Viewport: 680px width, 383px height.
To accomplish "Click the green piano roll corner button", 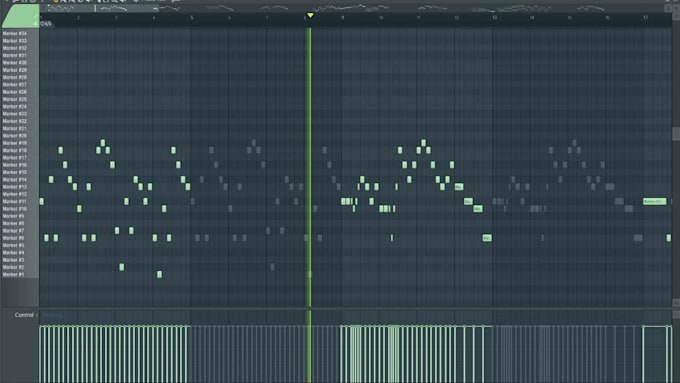I will 20,16.
